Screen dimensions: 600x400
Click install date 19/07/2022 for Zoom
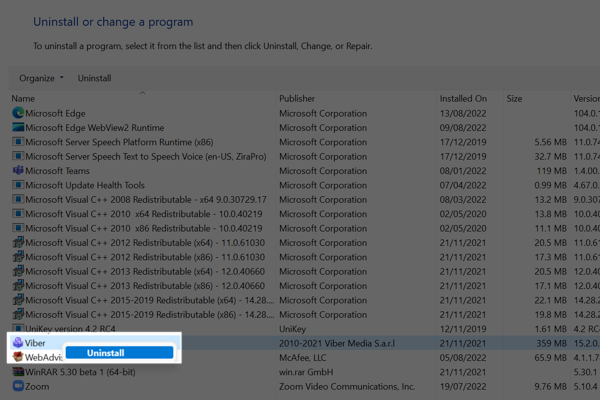click(x=463, y=387)
